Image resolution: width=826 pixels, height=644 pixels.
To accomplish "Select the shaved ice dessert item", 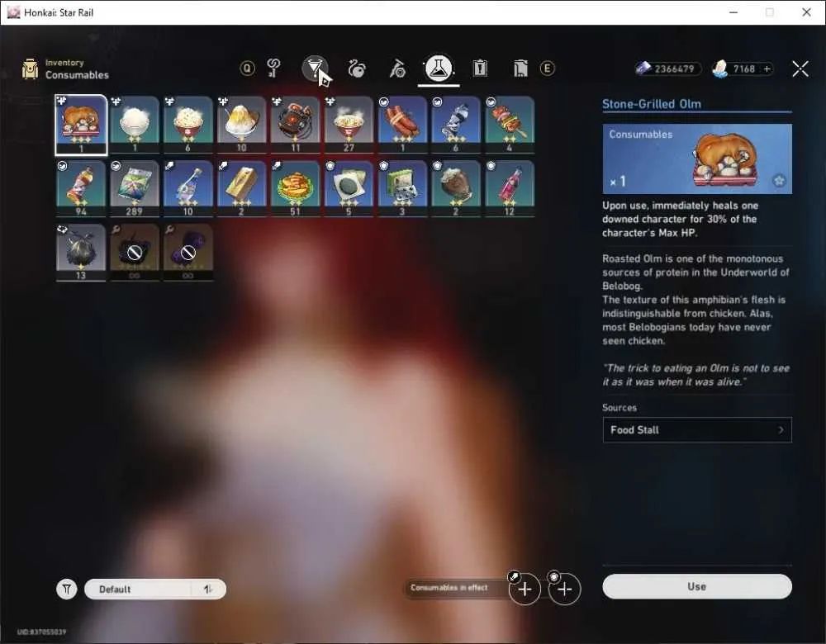I will click(242, 125).
